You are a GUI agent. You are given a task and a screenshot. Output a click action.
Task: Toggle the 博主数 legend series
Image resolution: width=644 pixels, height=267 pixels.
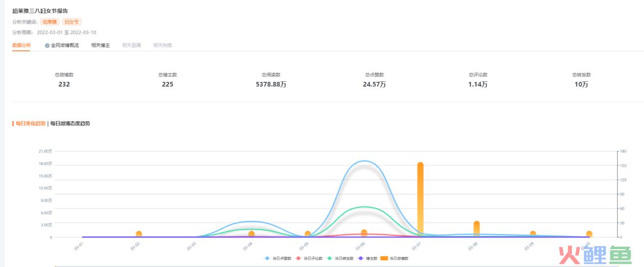click(368, 258)
